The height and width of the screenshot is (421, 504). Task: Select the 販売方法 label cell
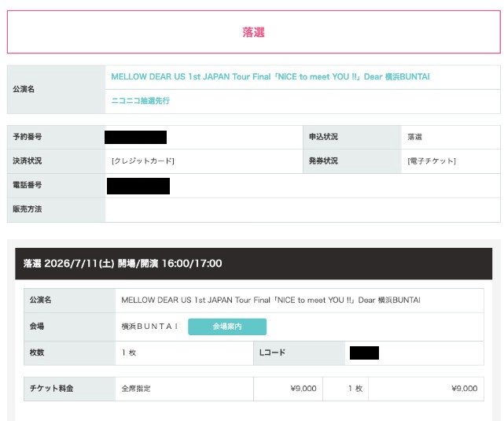tap(57, 209)
